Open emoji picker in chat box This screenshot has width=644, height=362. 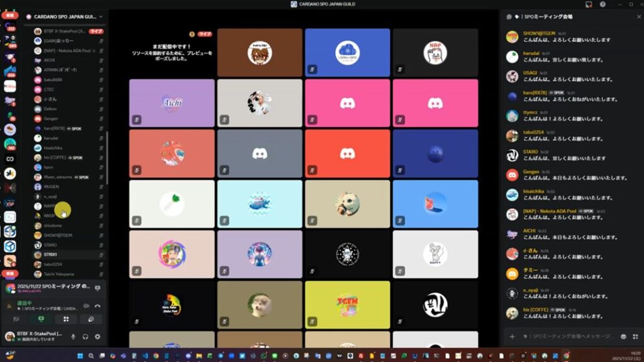tap(623, 337)
